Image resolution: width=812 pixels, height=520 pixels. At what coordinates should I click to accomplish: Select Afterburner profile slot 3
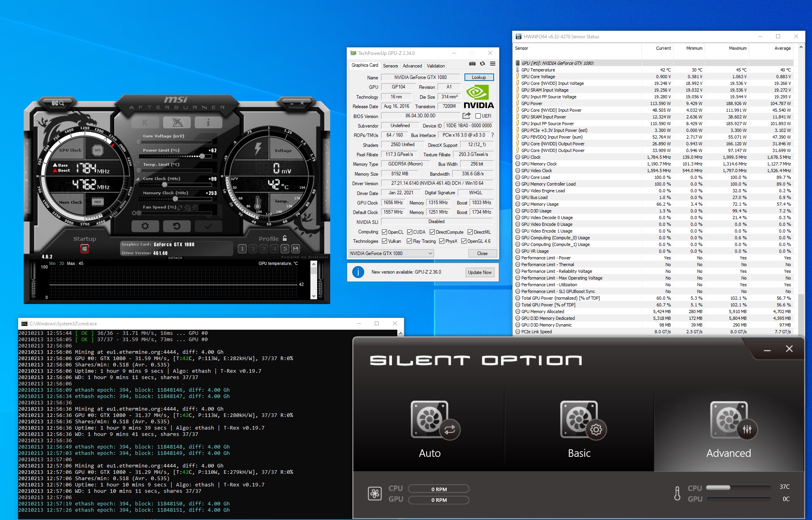pyautogui.click(x=264, y=249)
